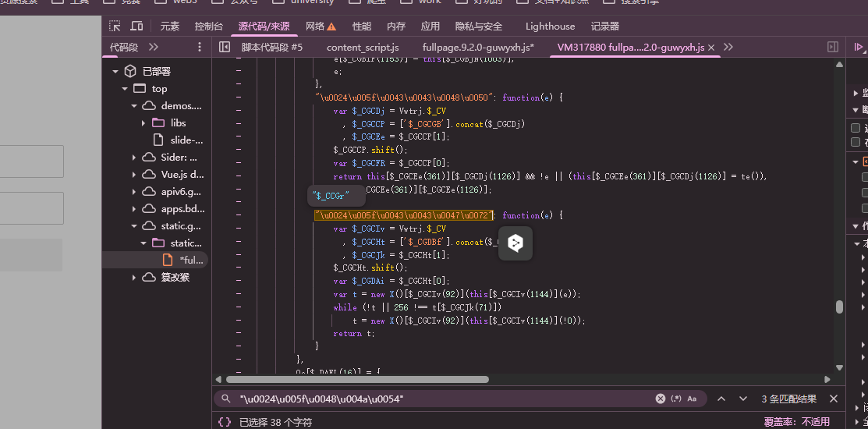
Task: Click the slide- file icon
Action: point(158,140)
